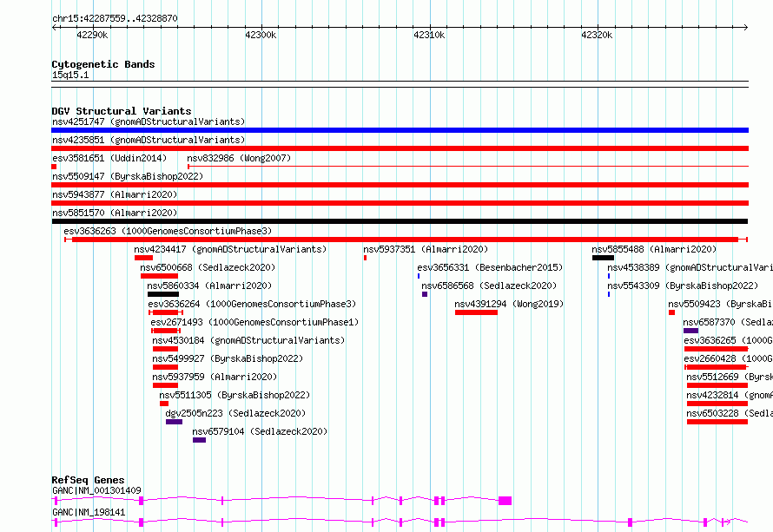The width and height of the screenshot is (773, 532).
Task: Select nsv6500668 (Sedlazeck2020) label
Action: click(x=208, y=267)
